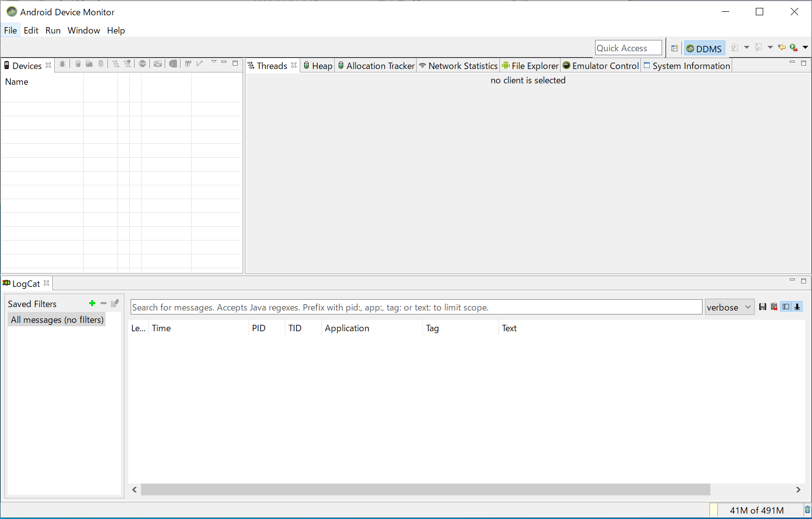
Task: Activate the DDMS perspective button
Action: click(704, 48)
